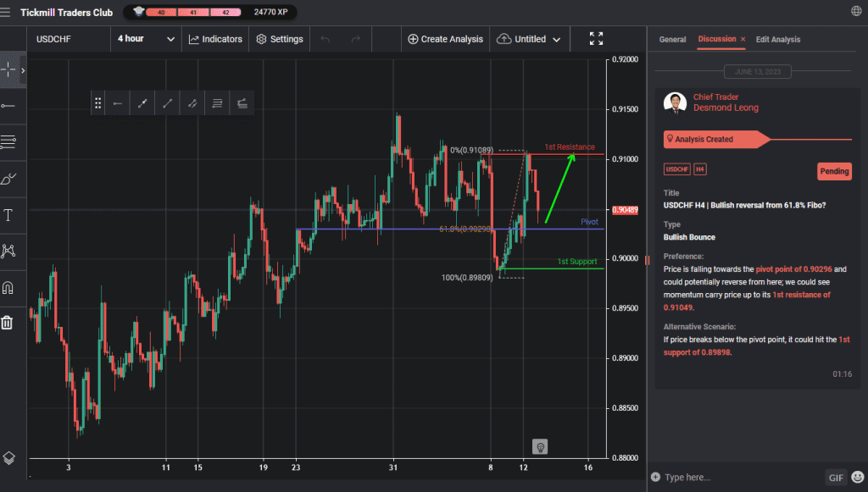Open the 4 hour timeframe dropdown
Image resolution: width=868 pixels, height=492 pixels.
pyautogui.click(x=145, y=38)
